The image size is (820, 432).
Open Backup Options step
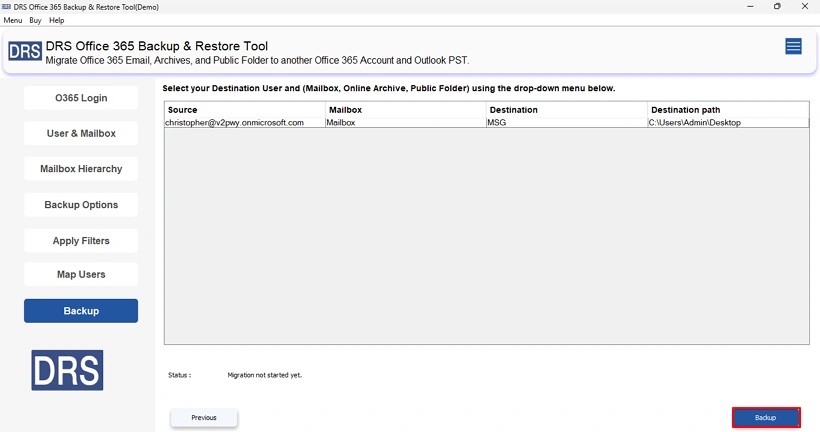81,204
